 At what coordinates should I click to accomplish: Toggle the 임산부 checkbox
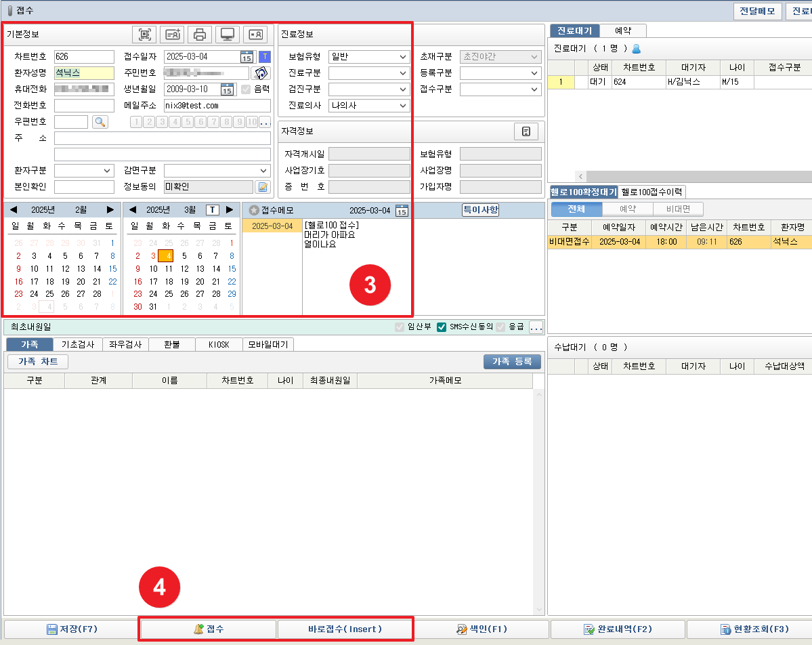[400, 327]
